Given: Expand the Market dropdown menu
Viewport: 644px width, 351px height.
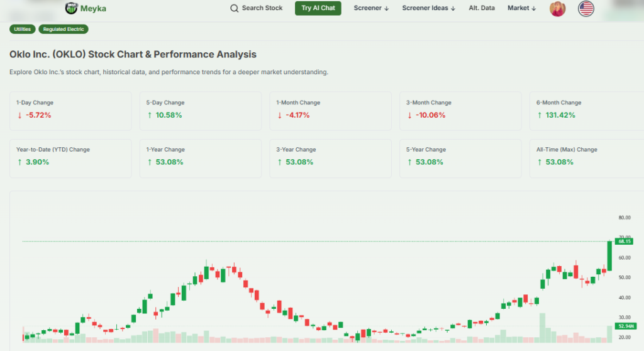Looking at the screenshot, I should pyautogui.click(x=521, y=8).
